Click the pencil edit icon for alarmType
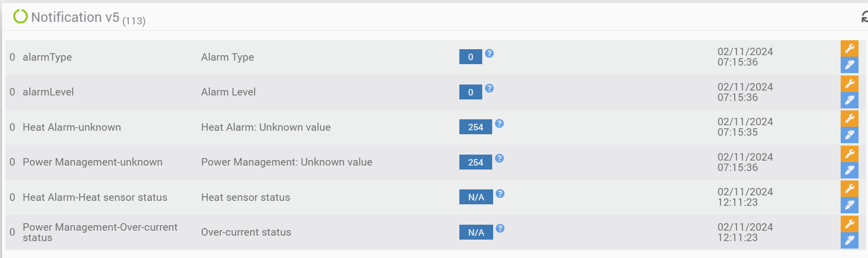This screenshot has width=868, height=258. 850,65
